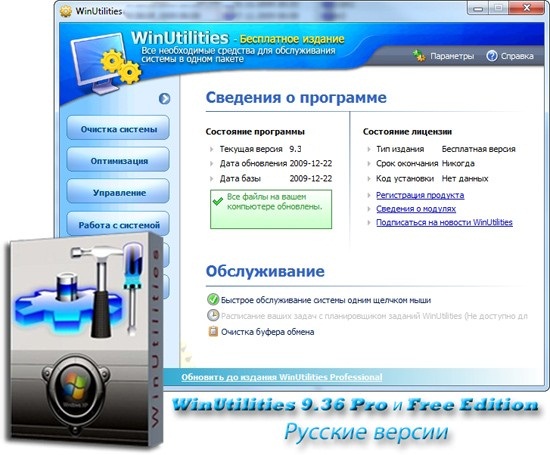Screen dimensions: 550x455
Task: Click Состояние программы heading
Action: 255,132
